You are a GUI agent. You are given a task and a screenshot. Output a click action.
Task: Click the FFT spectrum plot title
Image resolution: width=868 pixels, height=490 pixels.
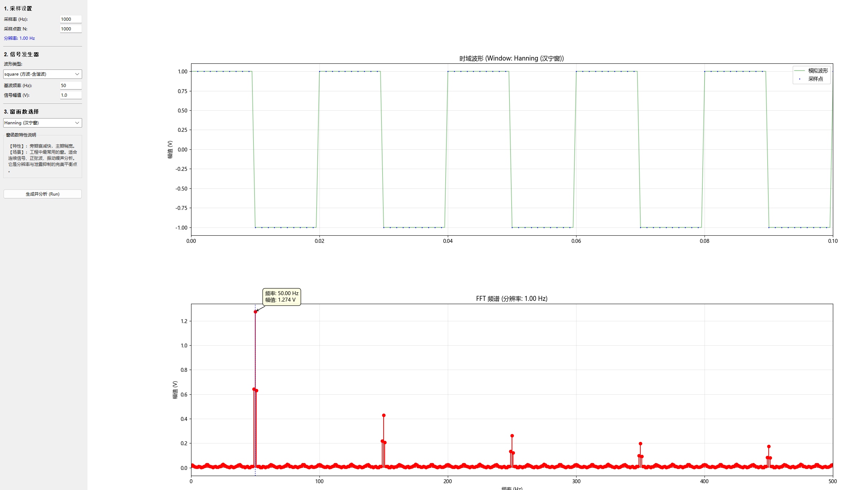[512, 299]
